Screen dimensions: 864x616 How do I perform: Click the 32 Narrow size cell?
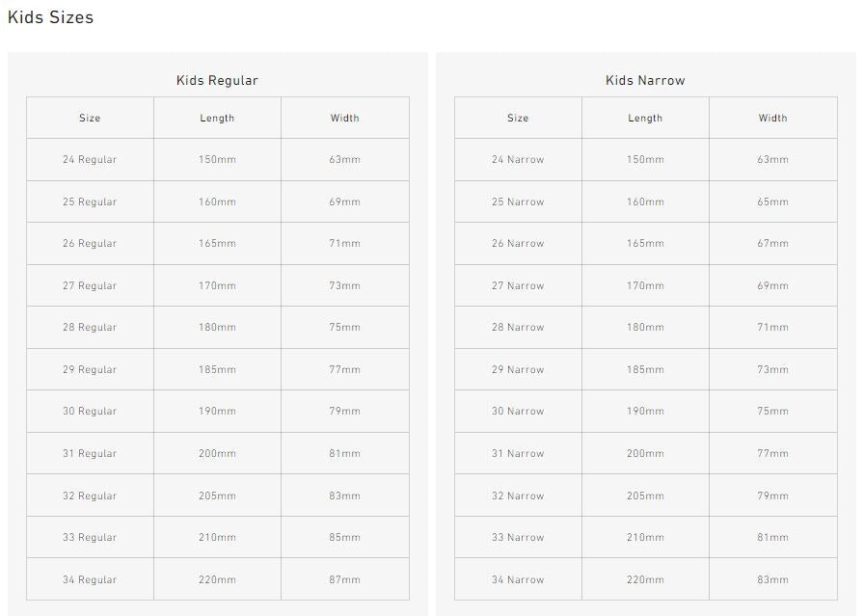pos(518,495)
